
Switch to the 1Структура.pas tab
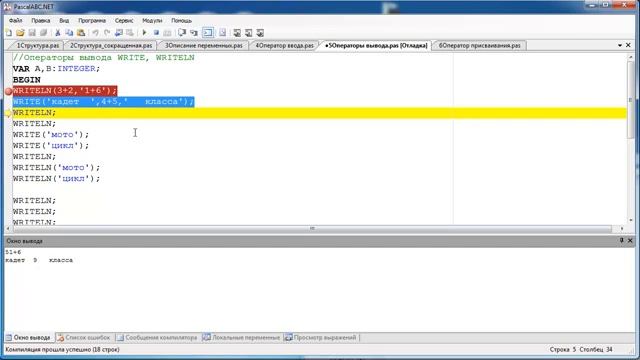click(x=38, y=45)
